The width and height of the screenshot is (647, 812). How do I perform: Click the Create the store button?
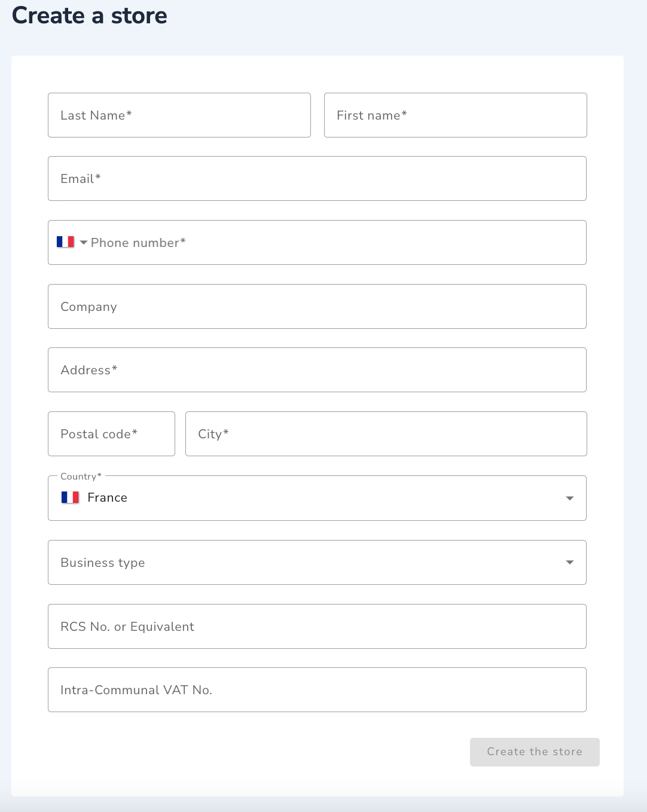click(x=535, y=752)
